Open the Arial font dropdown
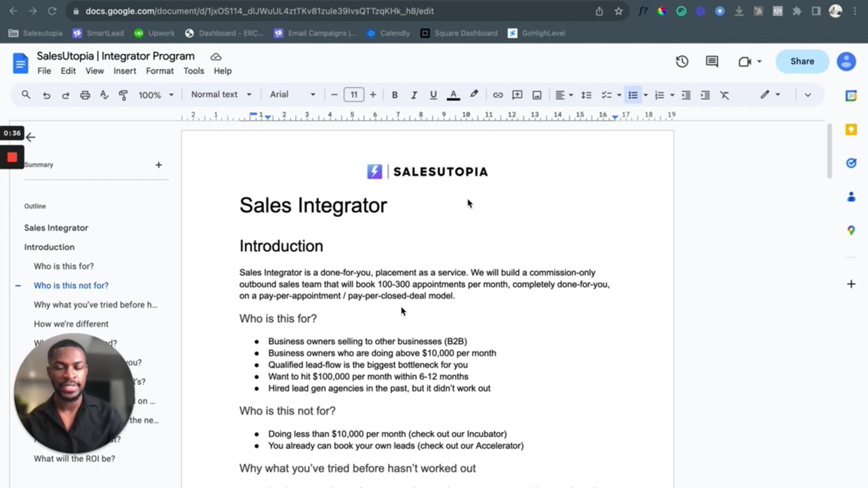This screenshot has width=868, height=488. [x=292, y=95]
